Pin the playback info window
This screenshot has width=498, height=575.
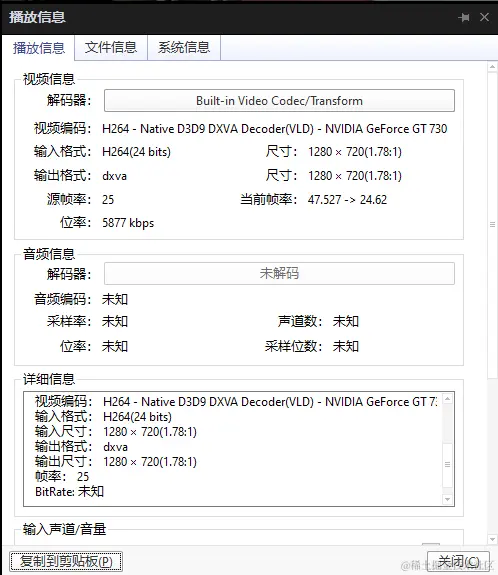(x=464, y=17)
